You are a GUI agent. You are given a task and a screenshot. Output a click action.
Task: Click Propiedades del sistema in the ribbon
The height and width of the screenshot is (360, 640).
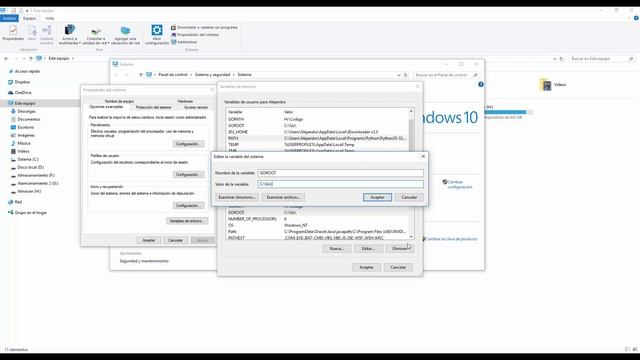click(x=195, y=35)
